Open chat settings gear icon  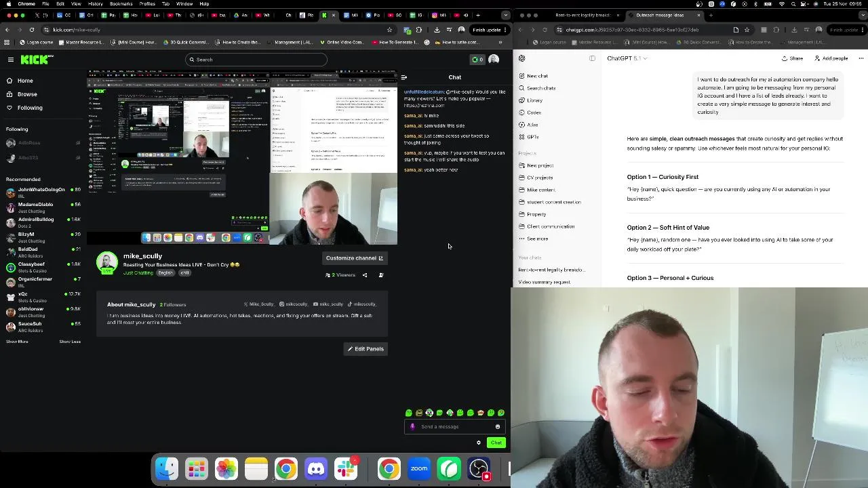479,443
